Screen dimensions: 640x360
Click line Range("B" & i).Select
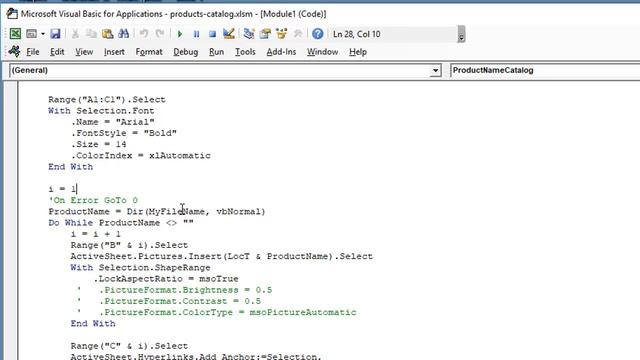point(129,245)
